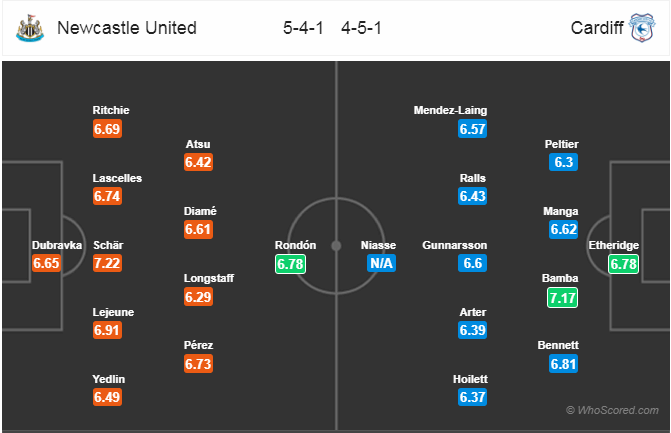671x433 pixels.
Task: Click Etheridge's 6.78 rating badge
Action: tap(625, 264)
